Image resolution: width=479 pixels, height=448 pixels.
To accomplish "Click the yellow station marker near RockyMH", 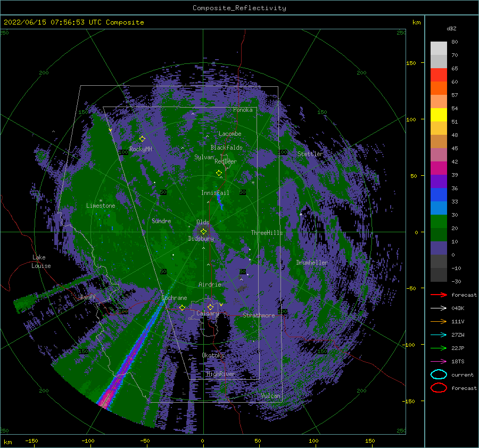I will 142,139.
